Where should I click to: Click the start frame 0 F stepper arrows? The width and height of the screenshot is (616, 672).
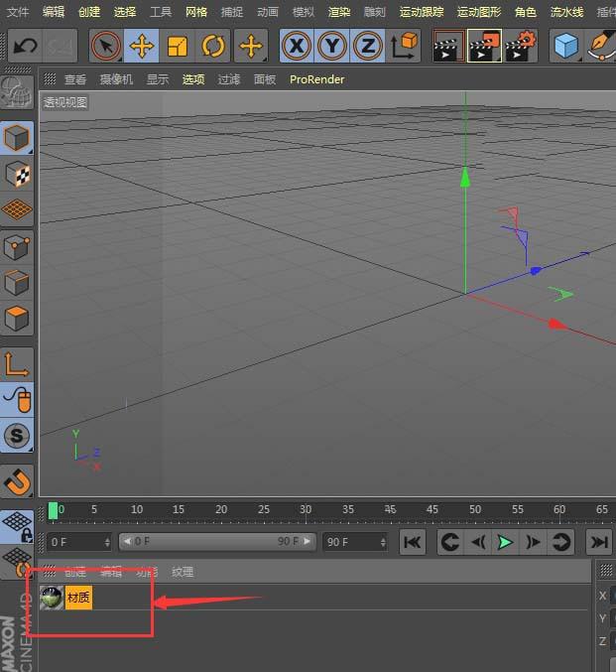106,542
